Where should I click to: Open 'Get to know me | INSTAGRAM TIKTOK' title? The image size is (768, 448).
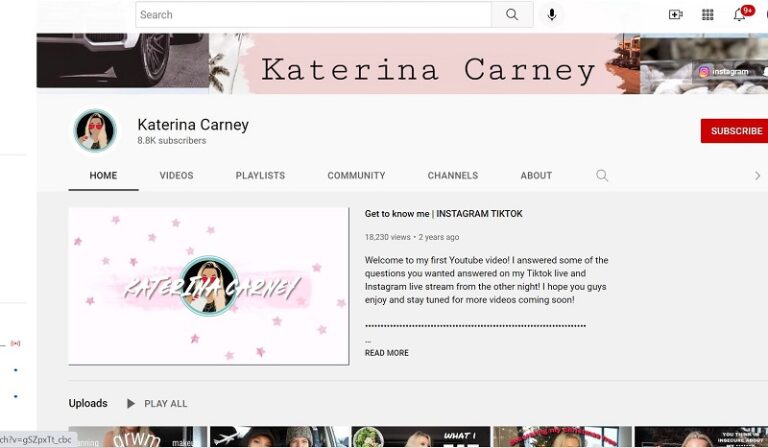443,213
